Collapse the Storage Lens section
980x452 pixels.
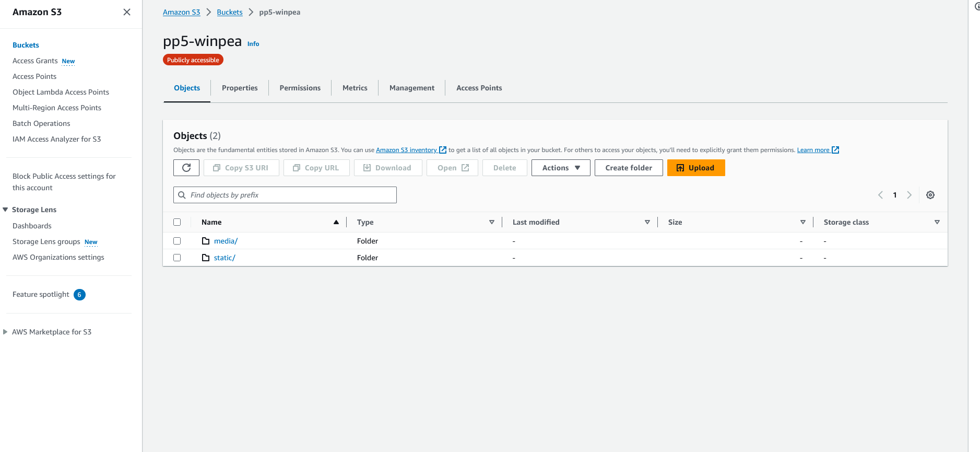tap(5, 210)
